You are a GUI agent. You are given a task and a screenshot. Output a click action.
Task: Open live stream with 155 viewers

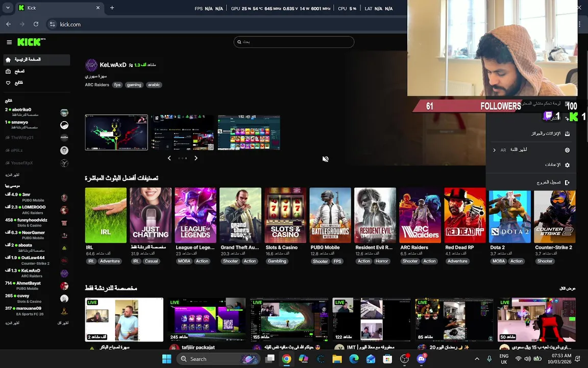coord(289,319)
